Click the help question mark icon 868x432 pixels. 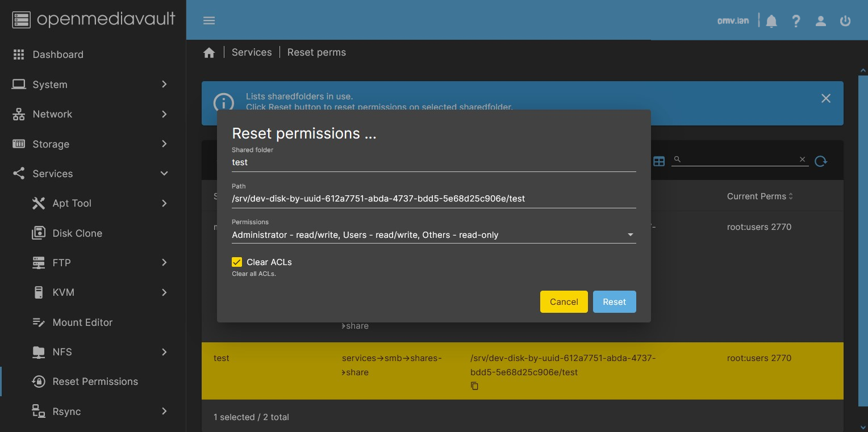pyautogui.click(x=796, y=21)
